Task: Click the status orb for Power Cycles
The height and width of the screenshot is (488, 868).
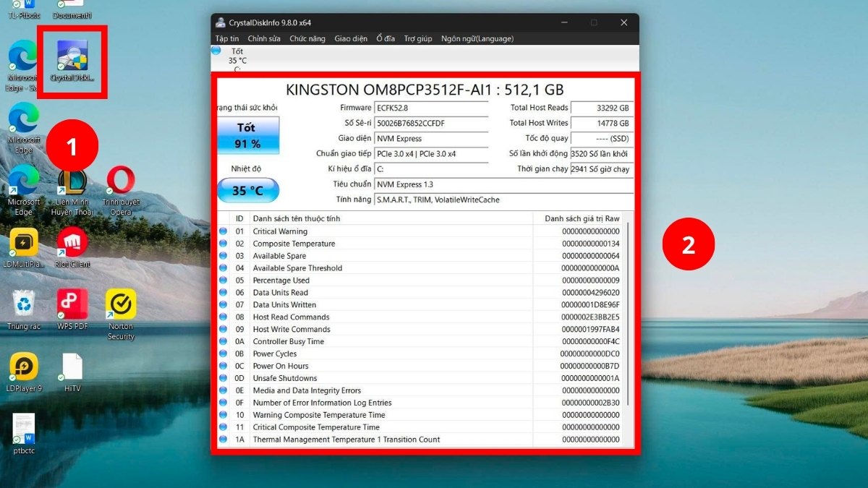Action: coord(224,354)
